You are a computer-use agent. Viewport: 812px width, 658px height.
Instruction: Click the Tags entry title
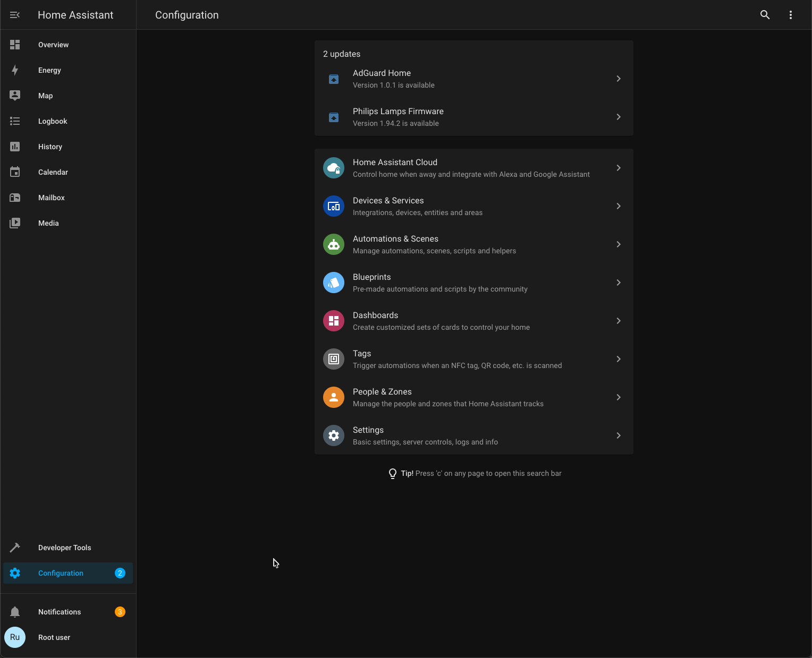(x=362, y=353)
